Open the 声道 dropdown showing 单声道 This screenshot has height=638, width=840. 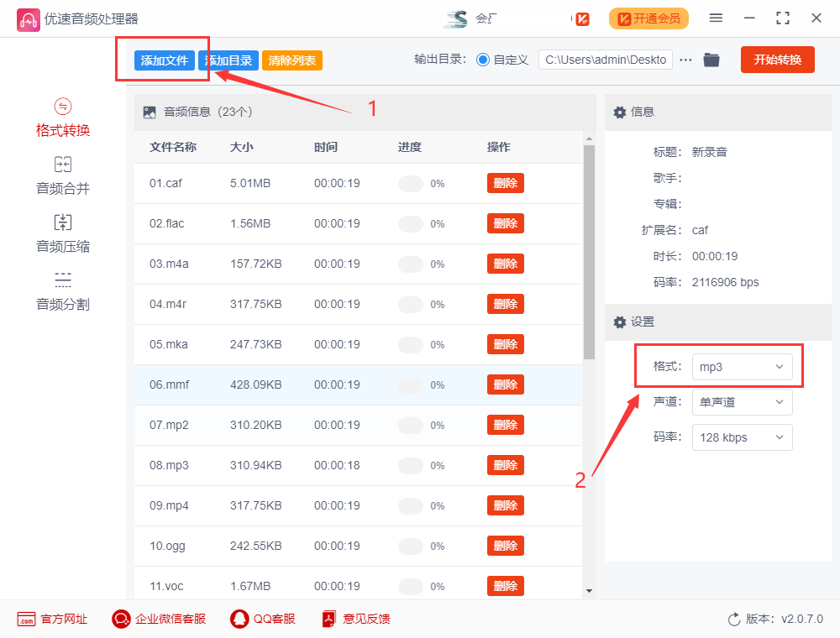tap(742, 401)
